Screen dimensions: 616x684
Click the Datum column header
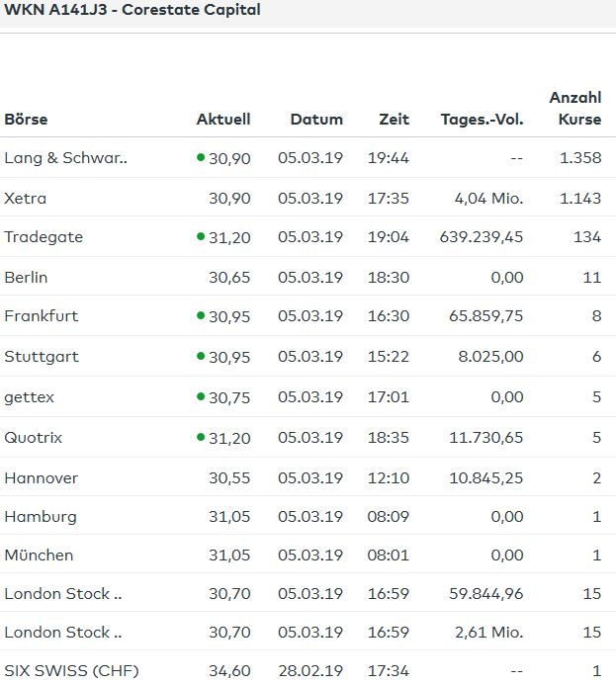click(316, 120)
